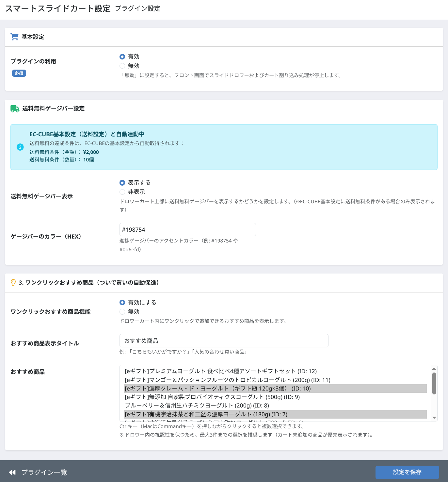This screenshot has width=448, height=482.
Task: Select the プレミアムヨーグルト 食べ比べ4種 (ID: 12) option
Action: 276,371
